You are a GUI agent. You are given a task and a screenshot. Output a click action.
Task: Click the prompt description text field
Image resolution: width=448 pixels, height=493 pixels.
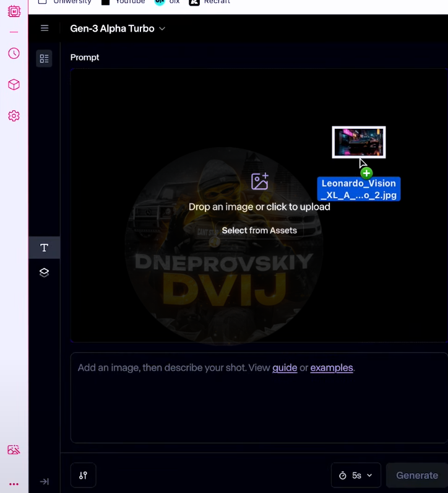[x=259, y=398]
